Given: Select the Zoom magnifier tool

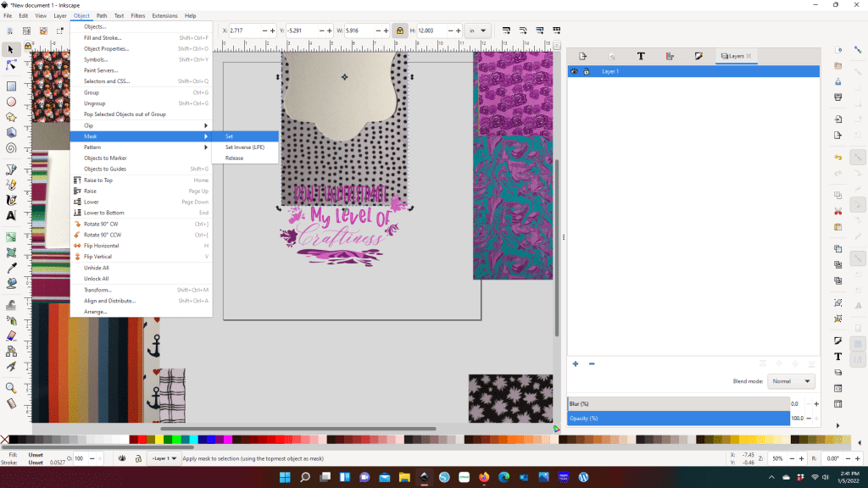Looking at the screenshot, I should 11,388.
